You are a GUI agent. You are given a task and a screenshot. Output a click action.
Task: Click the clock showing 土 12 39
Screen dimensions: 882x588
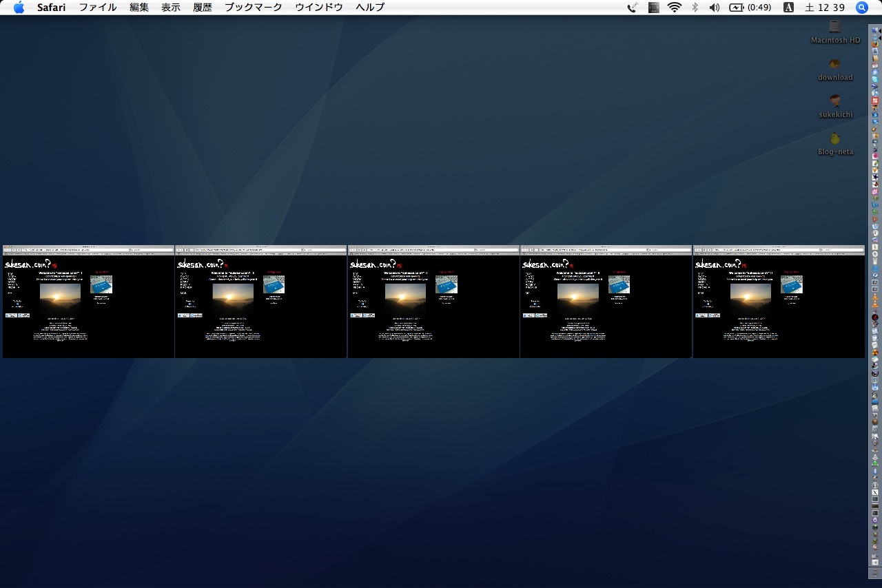pyautogui.click(x=825, y=8)
